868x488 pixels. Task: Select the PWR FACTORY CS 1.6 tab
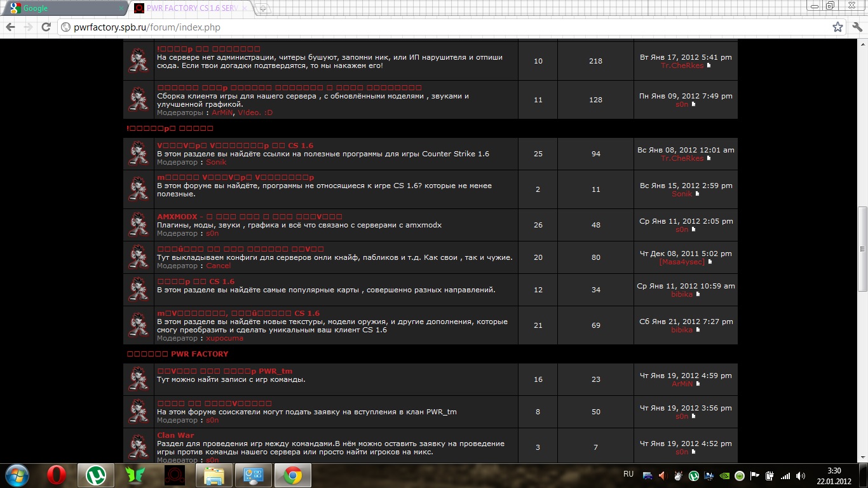pos(192,8)
